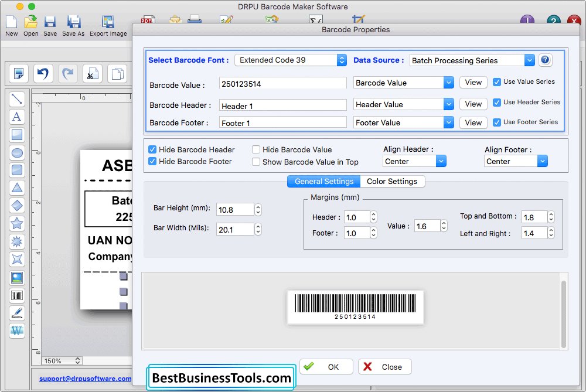
Task: Click the OK button
Action: click(326, 367)
